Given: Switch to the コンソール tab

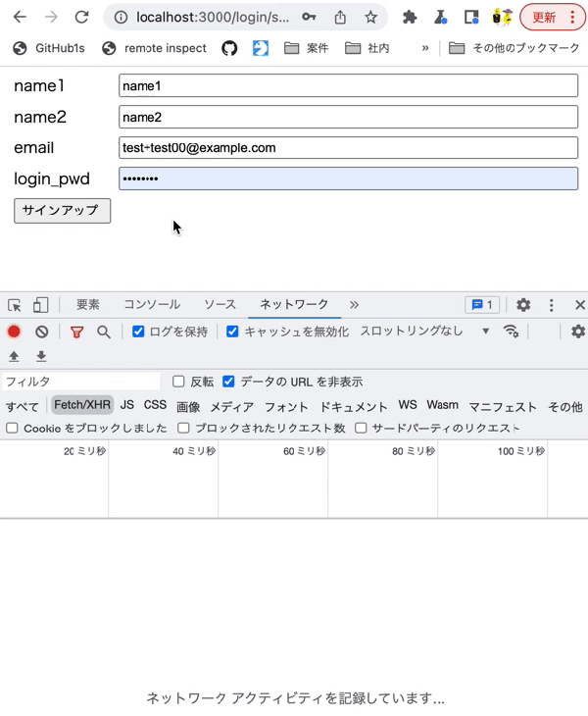Looking at the screenshot, I should [x=152, y=305].
